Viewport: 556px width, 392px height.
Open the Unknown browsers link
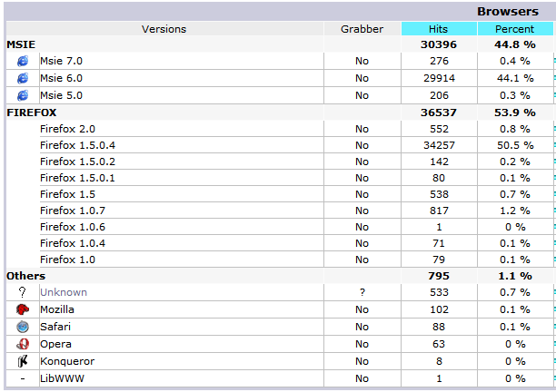[64, 292]
